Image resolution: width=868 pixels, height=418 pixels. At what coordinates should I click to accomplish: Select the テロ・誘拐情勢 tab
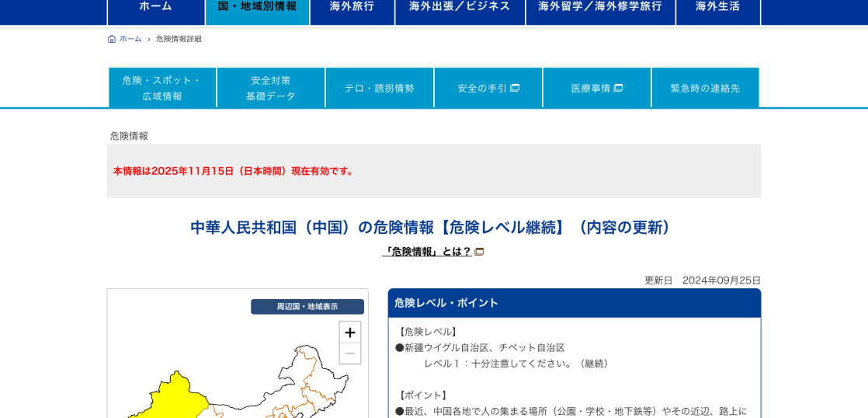tap(380, 88)
